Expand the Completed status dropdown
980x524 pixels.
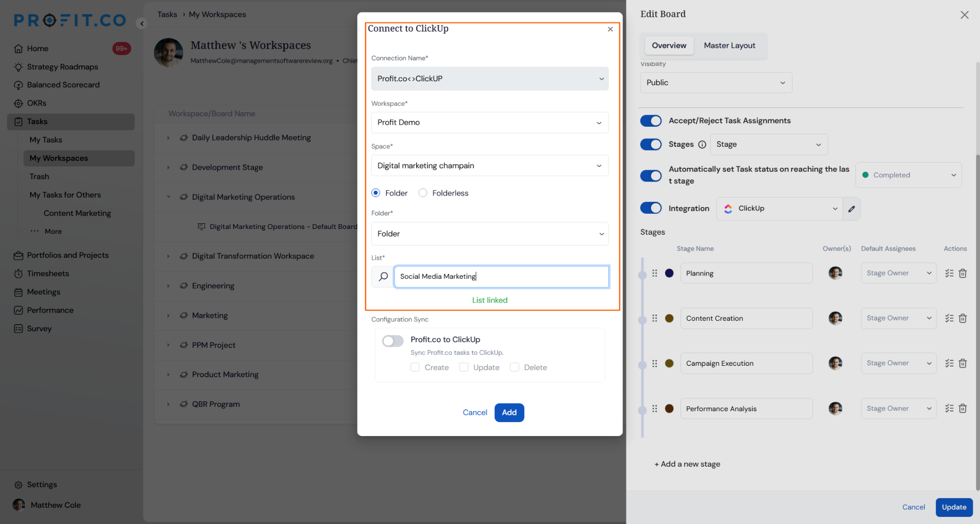908,175
